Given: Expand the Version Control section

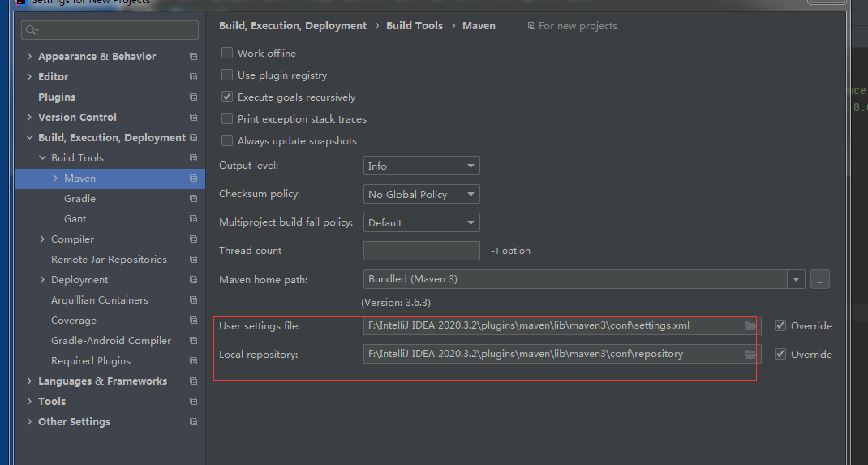Looking at the screenshot, I should [x=29, y=118].
